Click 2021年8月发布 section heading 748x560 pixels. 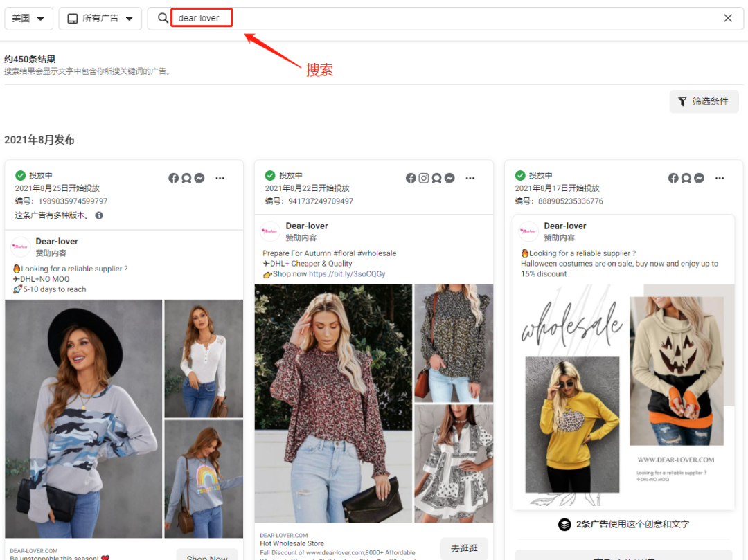point(39,140)
